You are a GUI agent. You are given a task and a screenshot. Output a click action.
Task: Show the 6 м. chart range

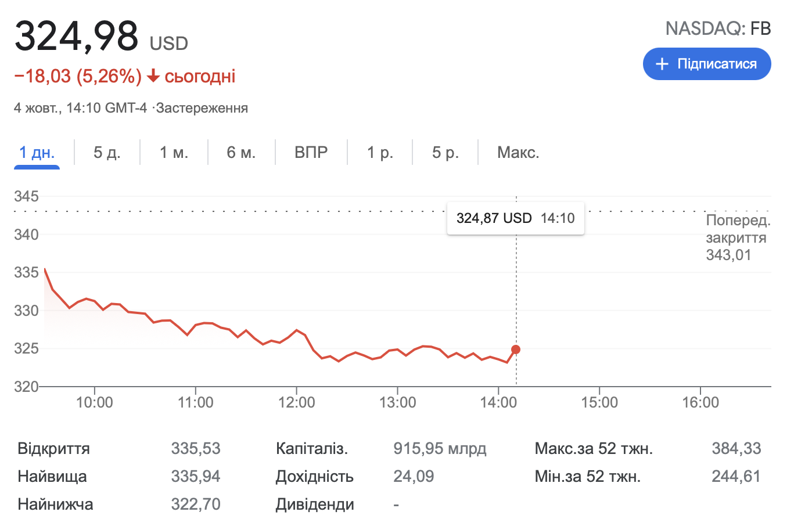tap(241, 153)
